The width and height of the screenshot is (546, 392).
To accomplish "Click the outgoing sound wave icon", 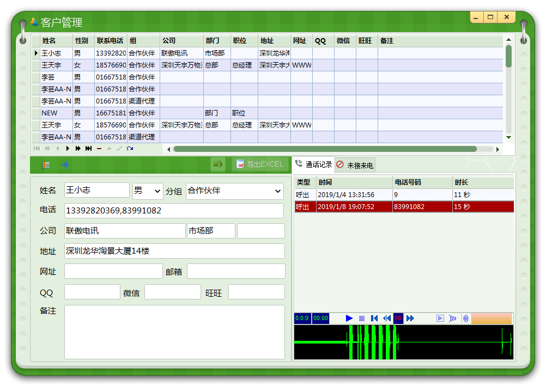I will (452, 318).
